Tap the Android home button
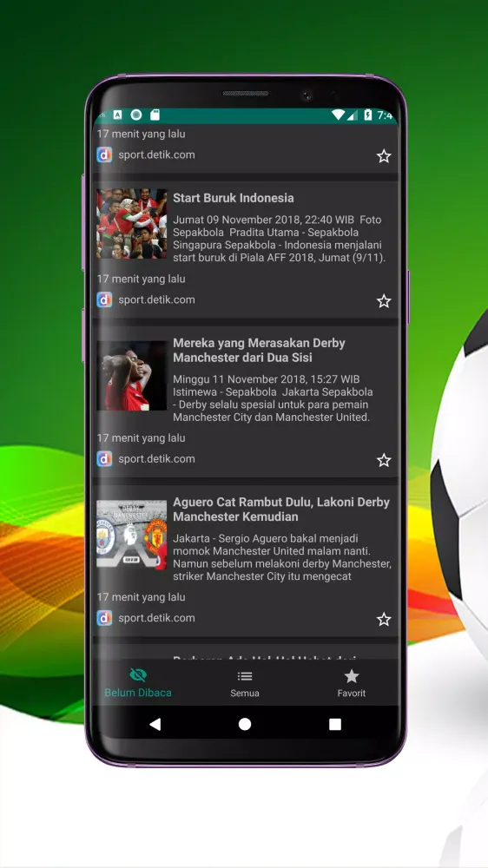Viewport: 488px width, 868px height. pos(245,724)
